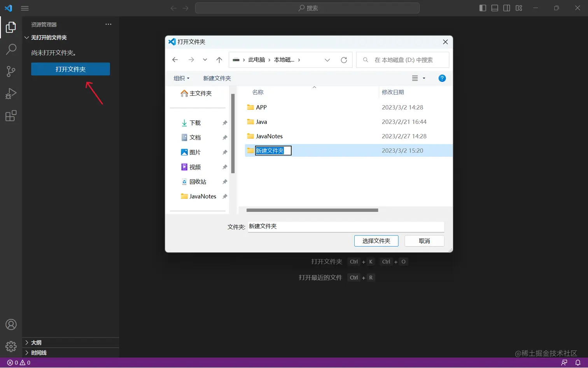Click the 文件夹 name input field
The image size is (588, 368).
346,227
